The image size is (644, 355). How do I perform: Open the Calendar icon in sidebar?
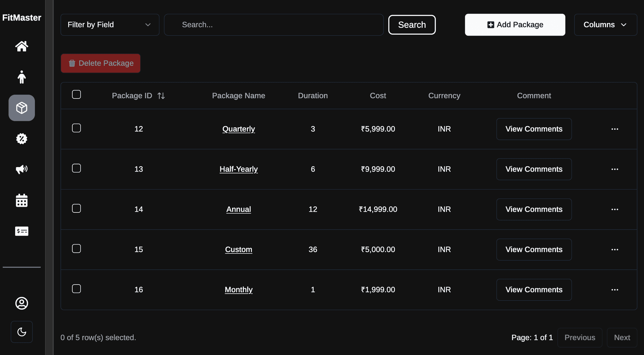click(x=21, y=200)
